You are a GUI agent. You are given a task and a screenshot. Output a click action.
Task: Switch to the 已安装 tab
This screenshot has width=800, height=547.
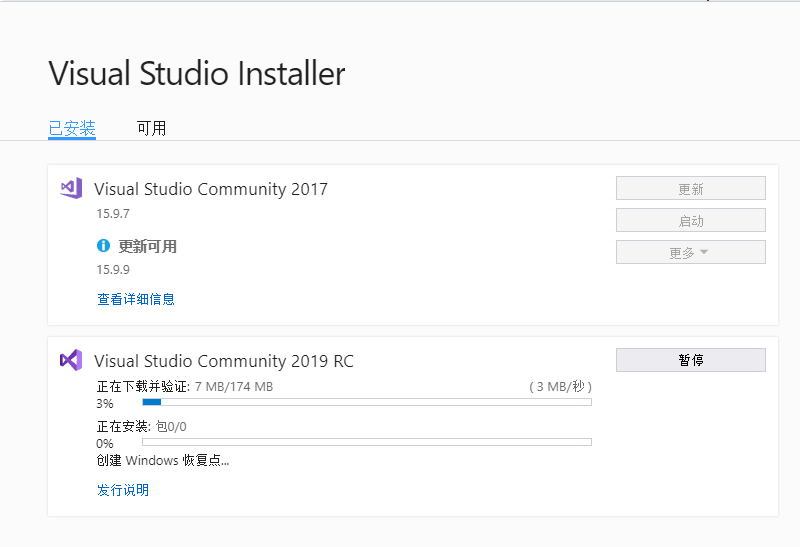[x=72, y=128]
